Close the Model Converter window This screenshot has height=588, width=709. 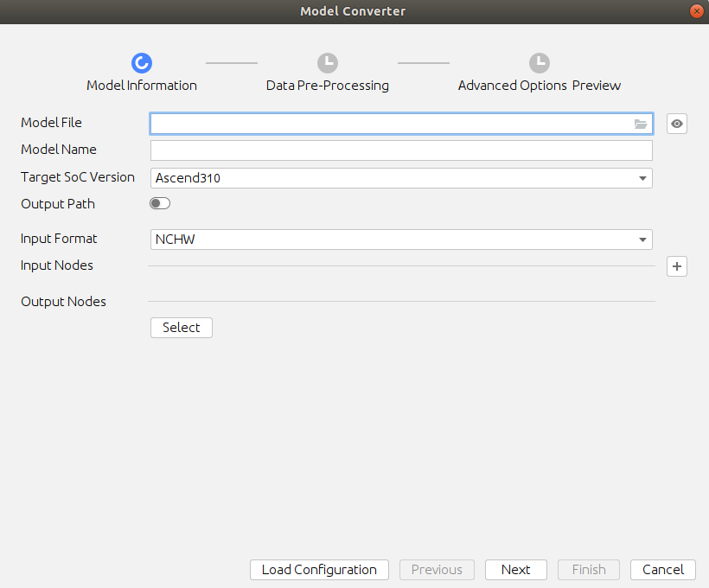tap(696, 11)
